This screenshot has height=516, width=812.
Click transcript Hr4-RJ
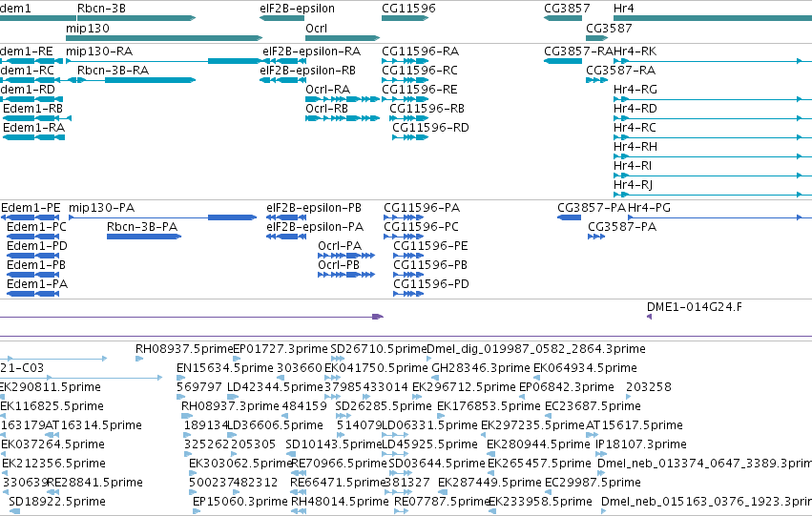(633, 185)
